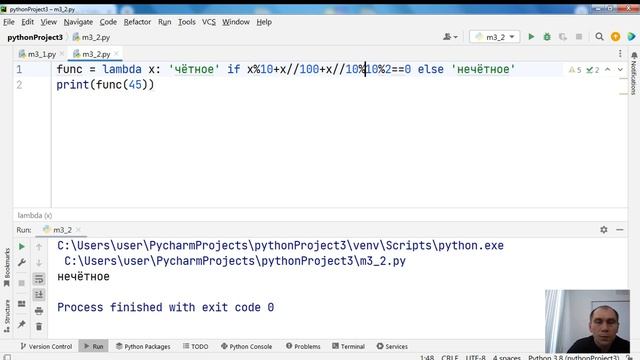Screen dimensions: 640x360
Task: Open Version Control tool window
Action: (46, 346)
